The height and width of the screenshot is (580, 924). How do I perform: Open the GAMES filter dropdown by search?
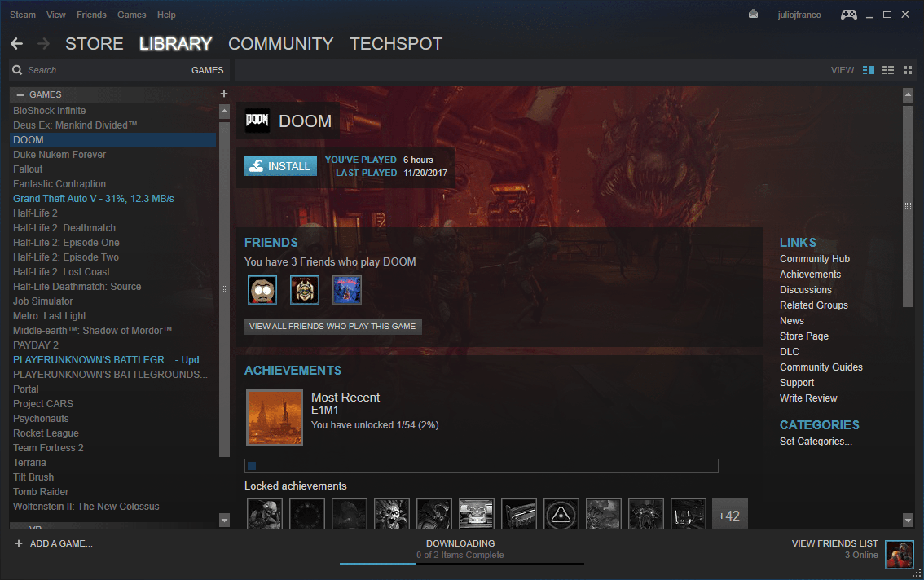(x=207, y=70)
